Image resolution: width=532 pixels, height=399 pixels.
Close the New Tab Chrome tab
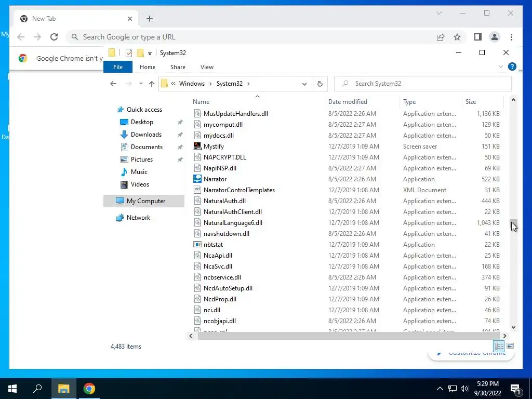point(129,19)
